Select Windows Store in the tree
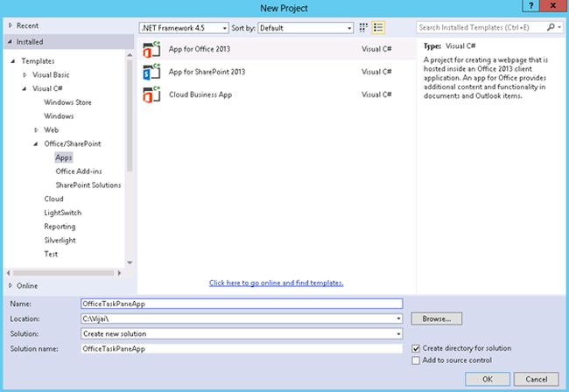569x392 pixels. [x=68, y=102]
